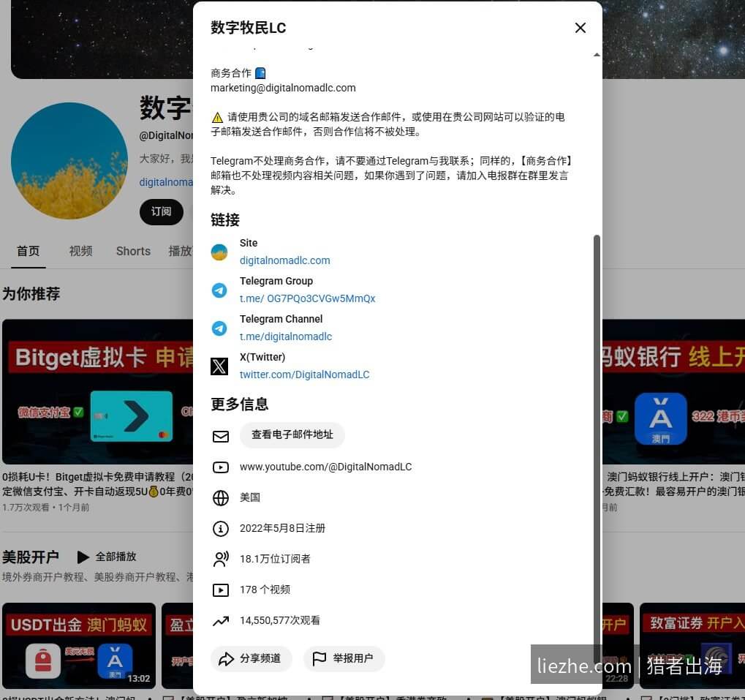Screen dimensions: 745x700
Task: Switch to the Shorts tab
Action: [133, 251]
